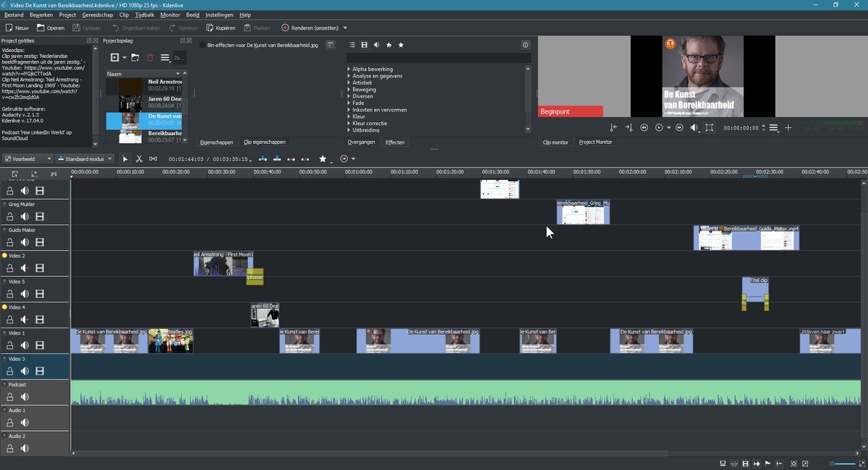
Task: Click the add clip icon in Projectopslag
Action: [114, 57]
